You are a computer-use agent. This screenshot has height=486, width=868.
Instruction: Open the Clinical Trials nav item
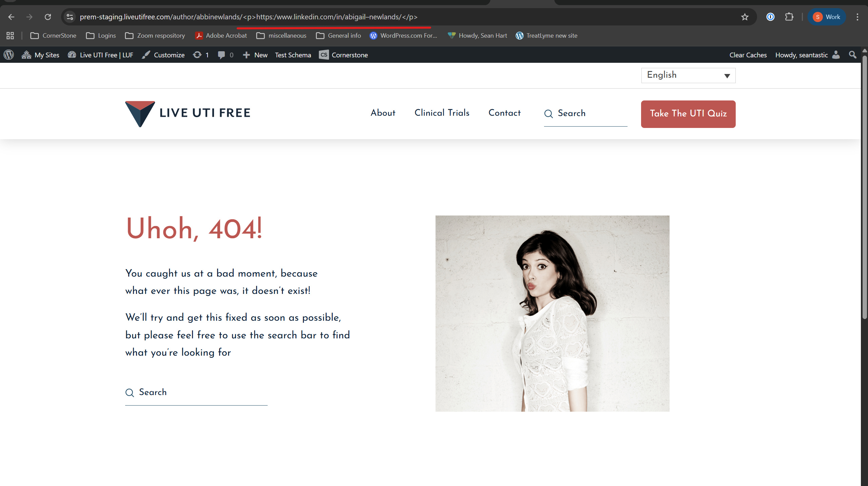pos(442,113)
